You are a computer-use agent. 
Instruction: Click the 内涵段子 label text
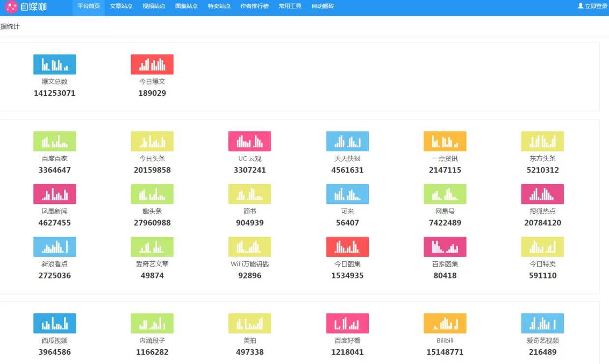coord(152,340)
